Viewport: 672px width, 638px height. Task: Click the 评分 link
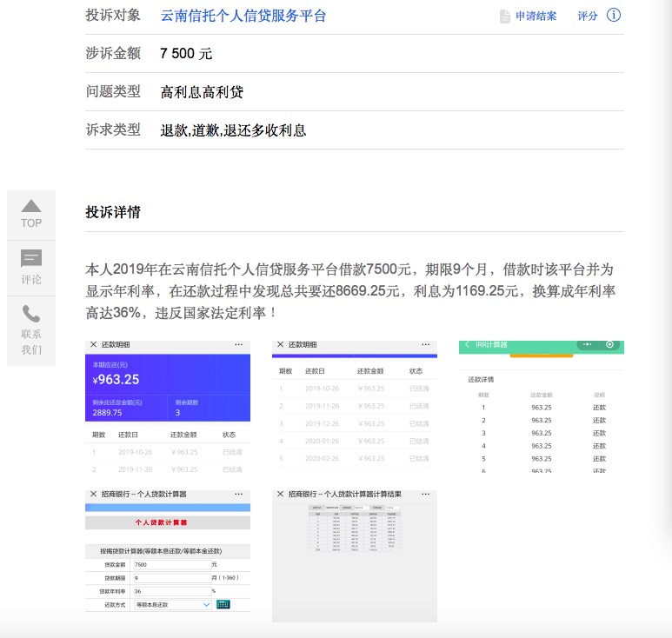[x=587, y=17]
